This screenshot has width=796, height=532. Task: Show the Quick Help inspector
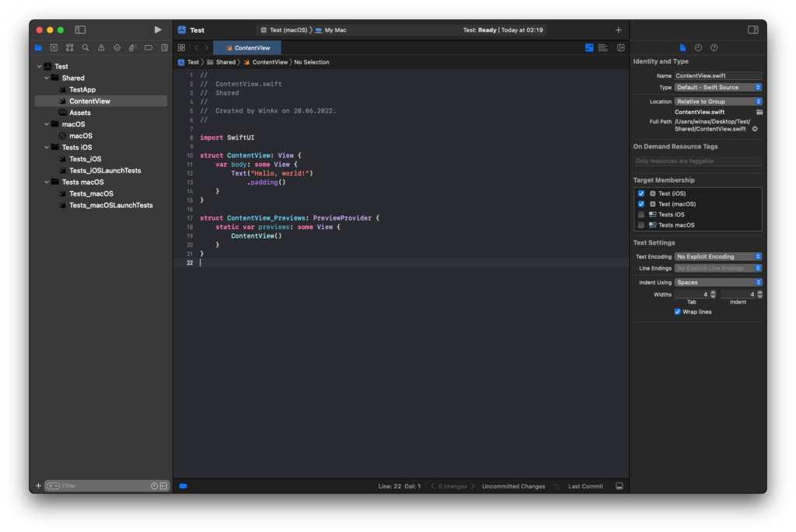[x=714, y=47]
